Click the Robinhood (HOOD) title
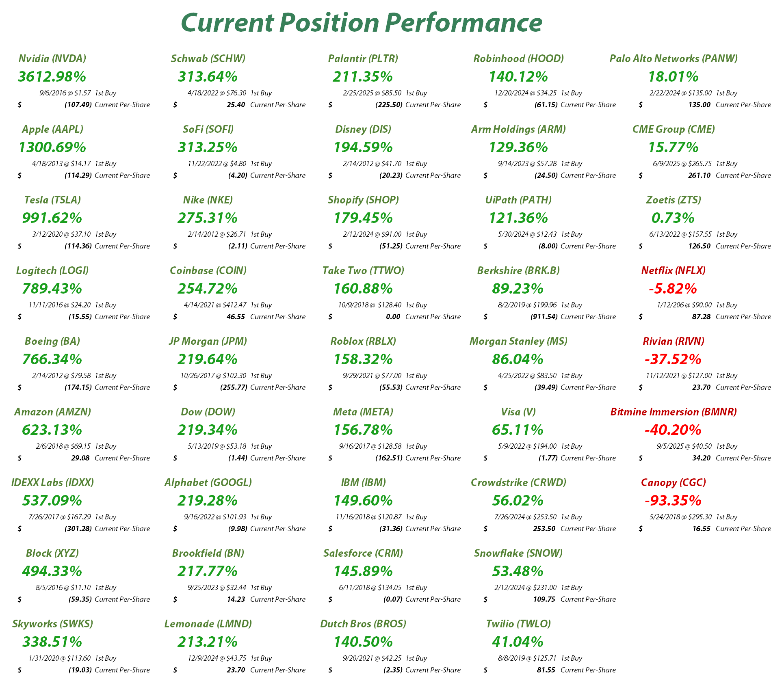This screenshot has height=683, width=784. 518,58
